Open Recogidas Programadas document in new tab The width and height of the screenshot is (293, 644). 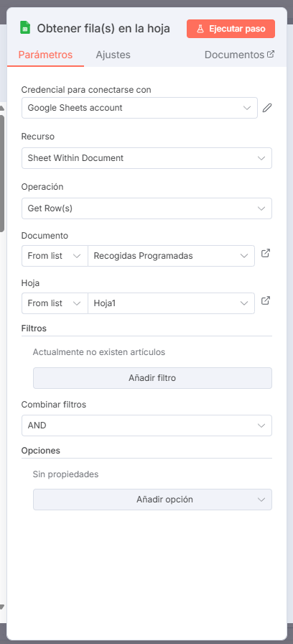tap(266, 254)
